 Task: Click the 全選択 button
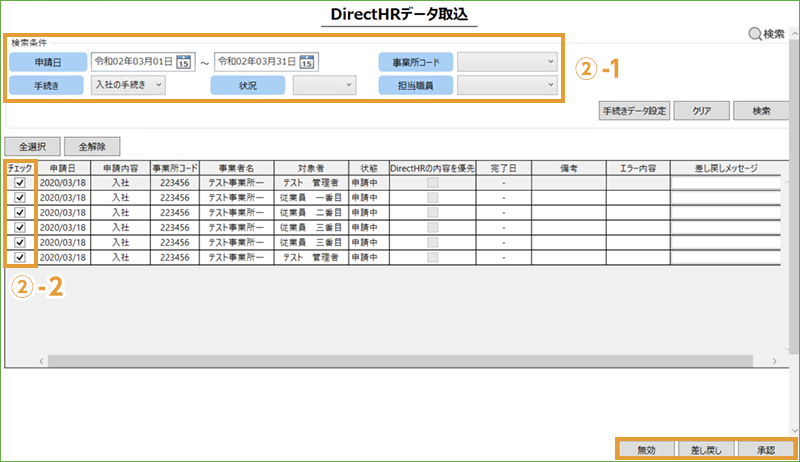click(33, 147)
